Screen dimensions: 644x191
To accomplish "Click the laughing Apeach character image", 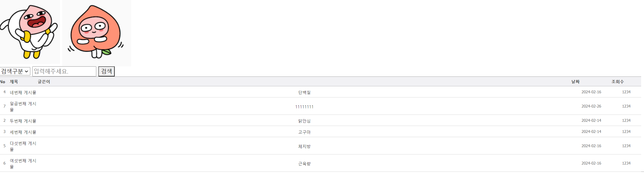I will point(30,32).
